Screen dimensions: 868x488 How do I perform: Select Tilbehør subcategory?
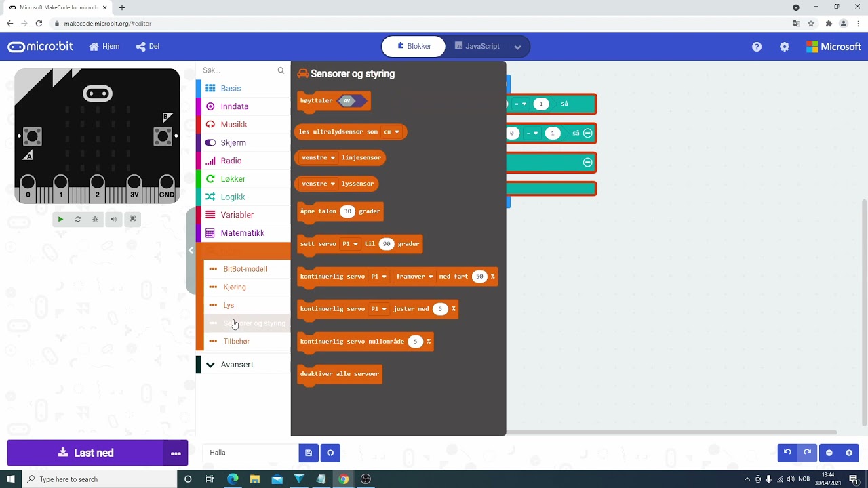tap(247, 342)
